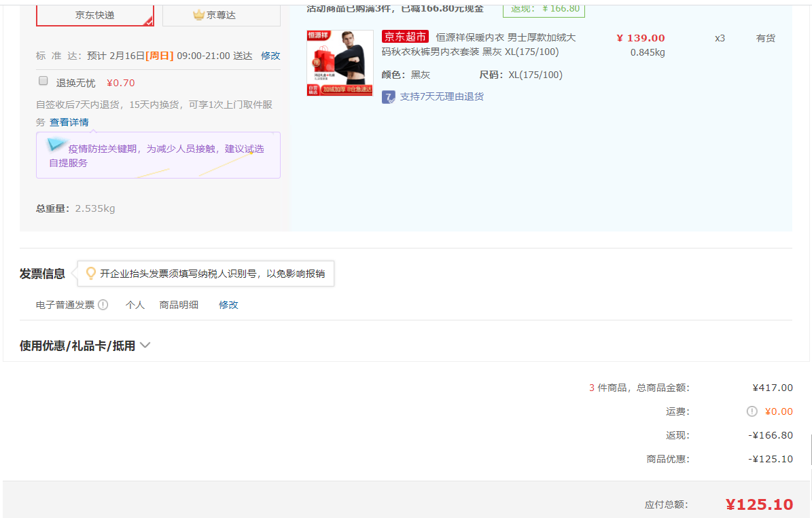
Task: Click 尺码 XL(175/100) text
Action: (x=520, y=75)
